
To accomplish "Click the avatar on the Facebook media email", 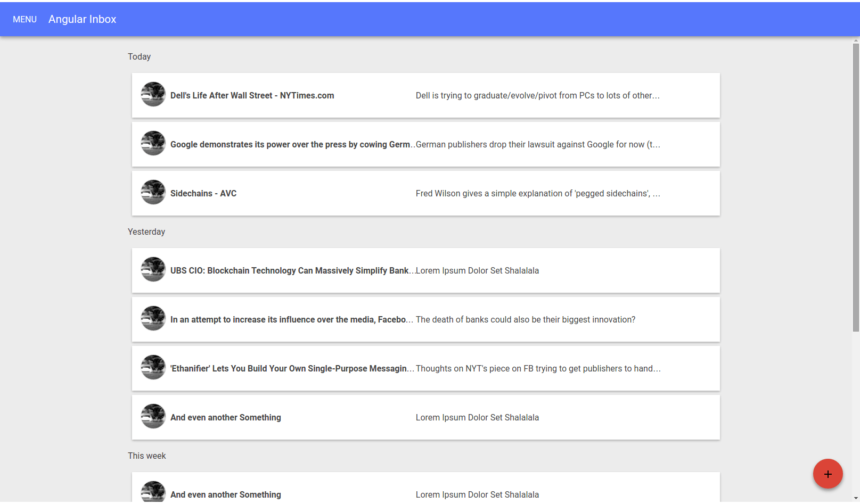I will 153,318.
